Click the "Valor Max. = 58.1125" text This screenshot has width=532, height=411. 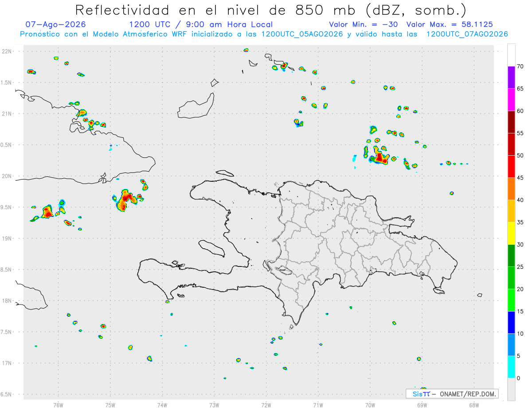(x=449, y=24)
